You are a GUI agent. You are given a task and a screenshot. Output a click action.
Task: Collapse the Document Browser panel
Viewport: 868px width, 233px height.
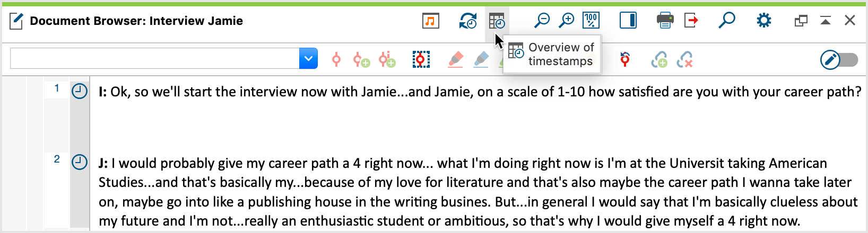826,21
